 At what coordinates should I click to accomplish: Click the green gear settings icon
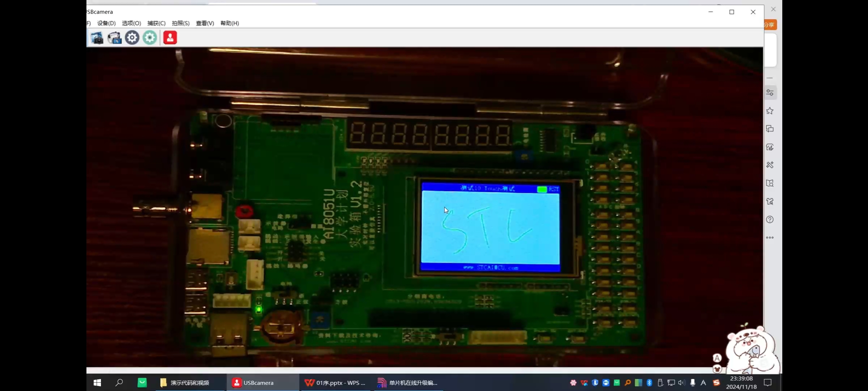click(x=150, y=38)
